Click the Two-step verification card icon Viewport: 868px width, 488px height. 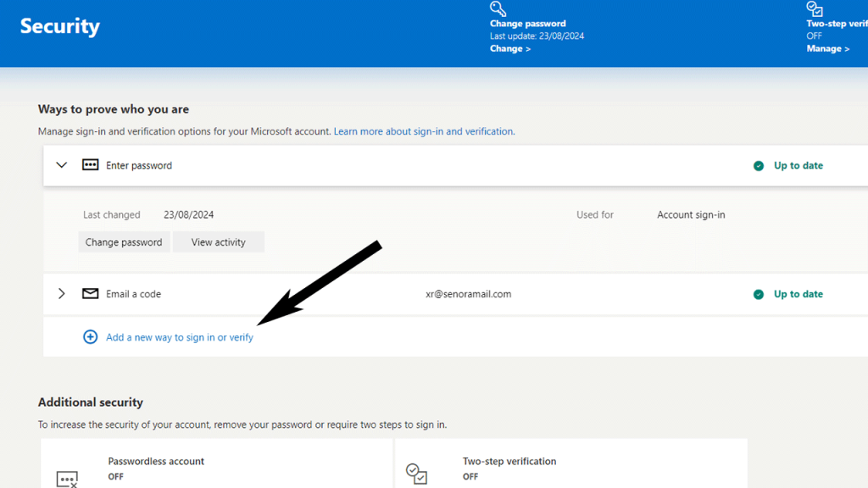point(416,473)
